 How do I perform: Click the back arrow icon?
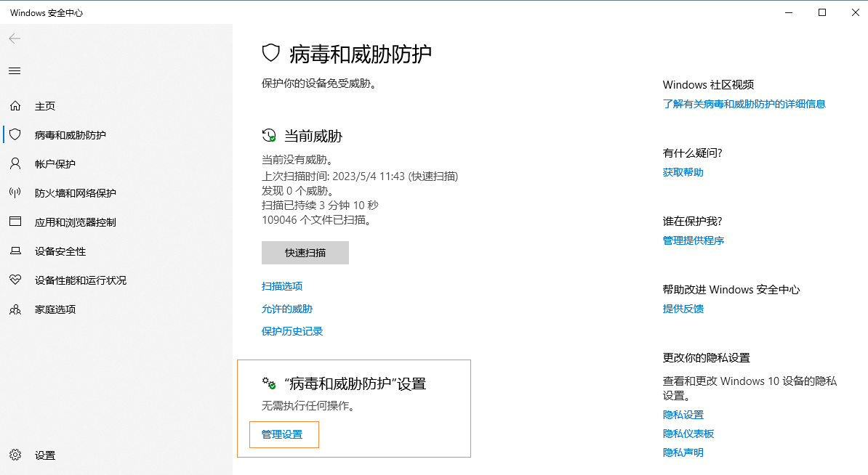pyautogui.click(x=15, y=38)
